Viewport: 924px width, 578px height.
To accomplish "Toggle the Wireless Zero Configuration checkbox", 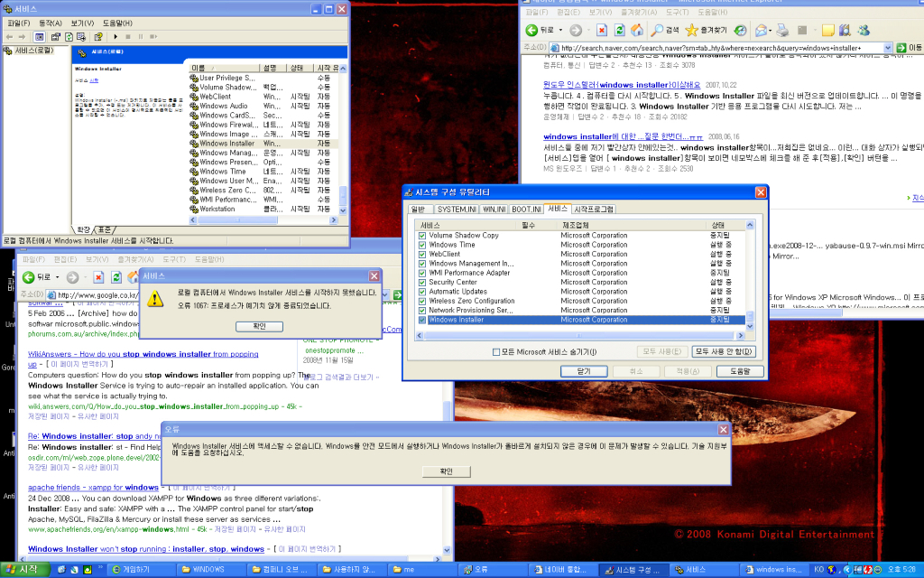I will point(422,302).
